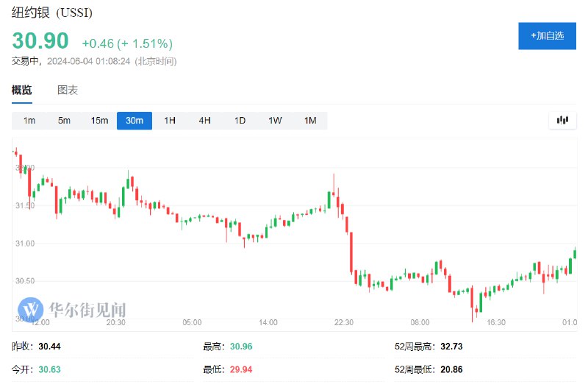Screen dimensions: 588x387
Task: Select the 30m interval
Action: point(135,121)
